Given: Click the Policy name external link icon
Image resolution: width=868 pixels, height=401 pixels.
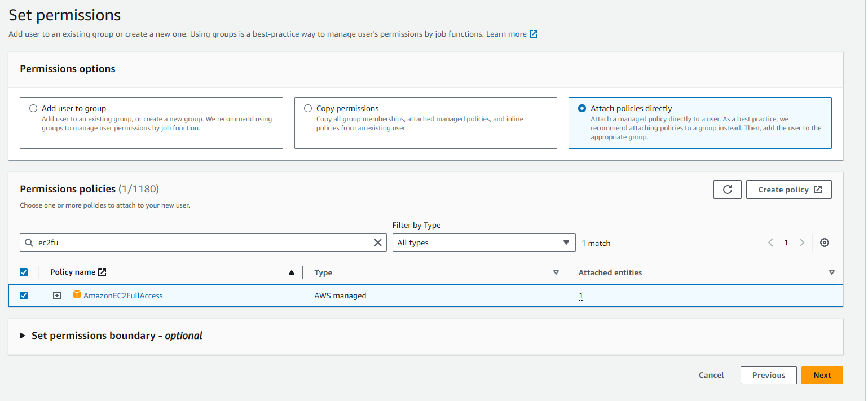Looking at the screenshot, I should [x=102, y=272].
